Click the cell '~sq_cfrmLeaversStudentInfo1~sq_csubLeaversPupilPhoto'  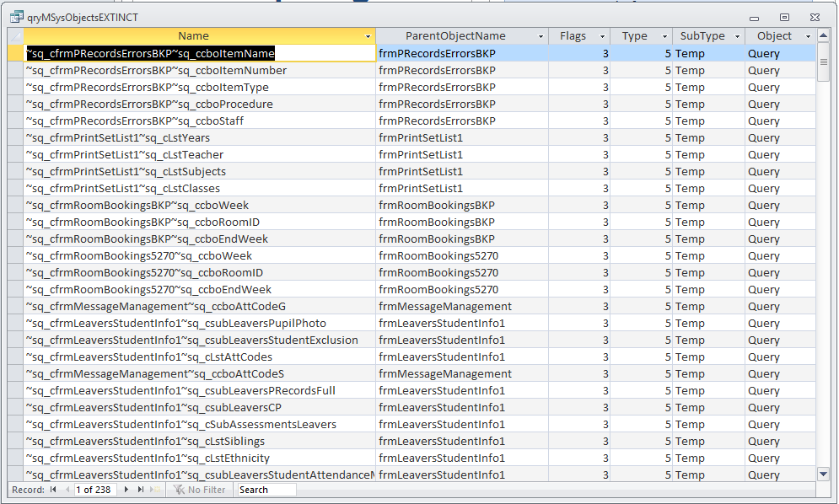coord(200,323)
